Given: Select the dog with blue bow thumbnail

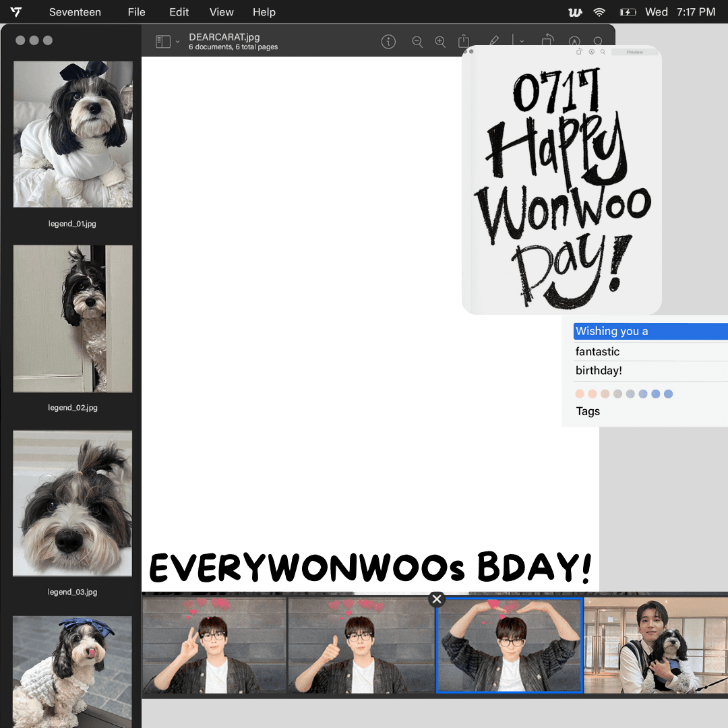Looking at the screenshot, I should tap(72, 672).
